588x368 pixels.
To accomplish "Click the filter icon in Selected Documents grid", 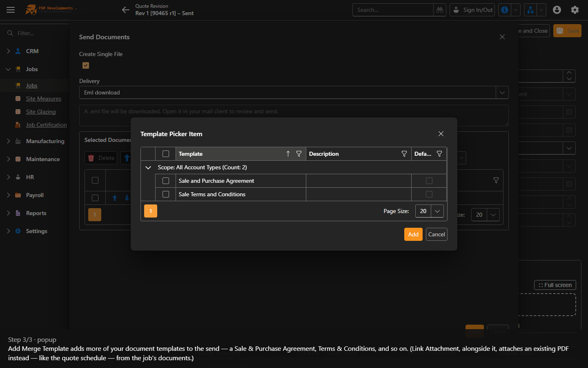I will click(496, 180).
